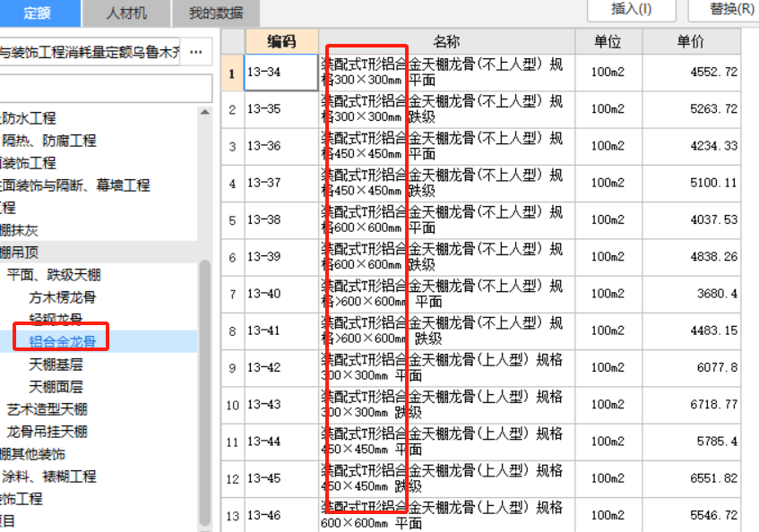Image resolution: width=759 pixels, height=532 pixels.
Task: Select the 棚抹灰 tree node
Action: tap(20, 230)
